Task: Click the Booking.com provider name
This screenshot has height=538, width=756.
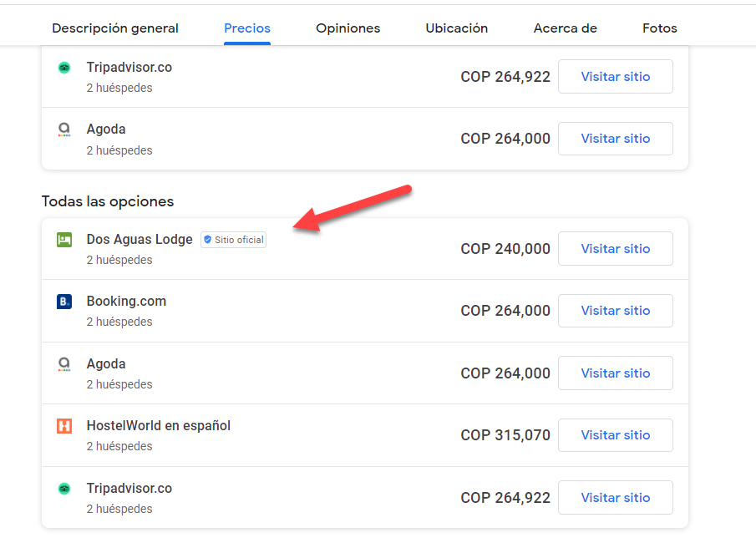Action: point(126,301)
